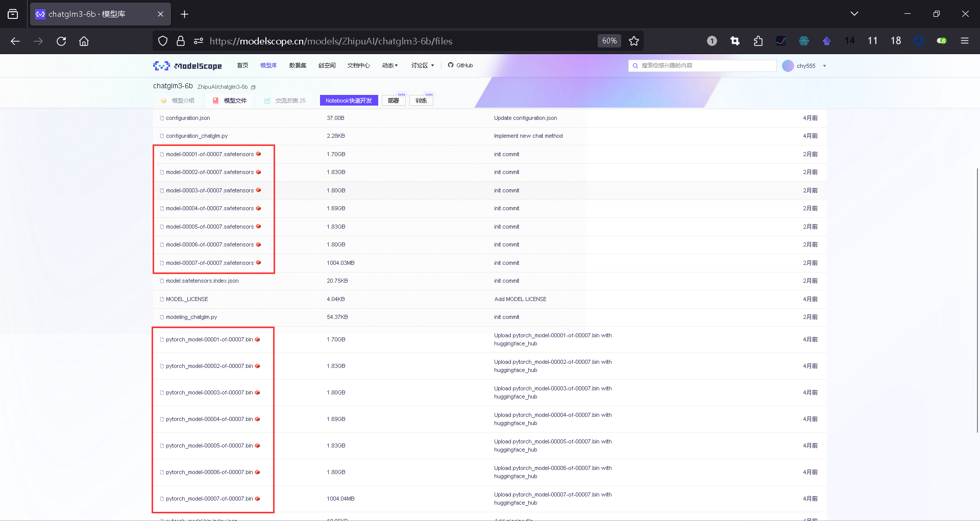The width and height of the screenshot is (980, 521).
Task: Switch to the 模型介绍 tab
Action: point(178,101)
